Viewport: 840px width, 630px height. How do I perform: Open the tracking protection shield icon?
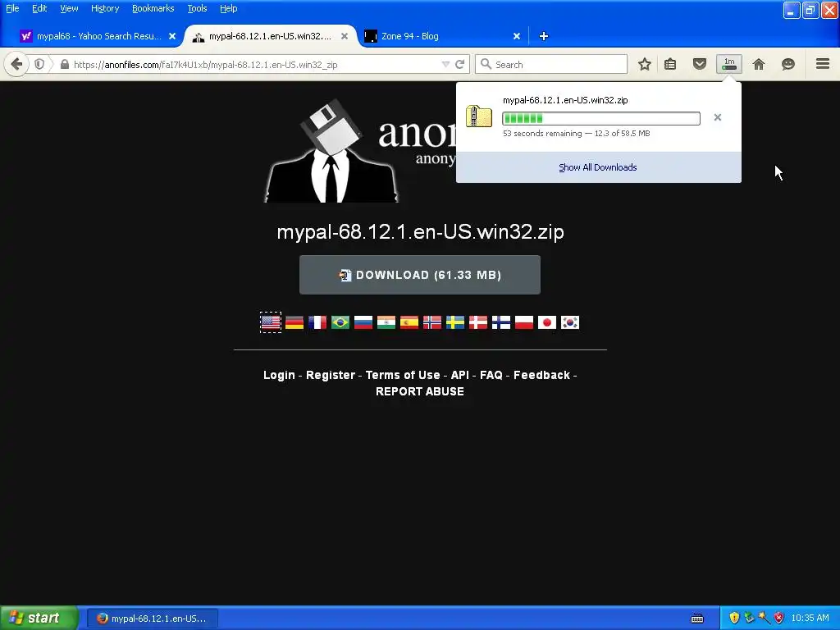[x=39, y=64]
